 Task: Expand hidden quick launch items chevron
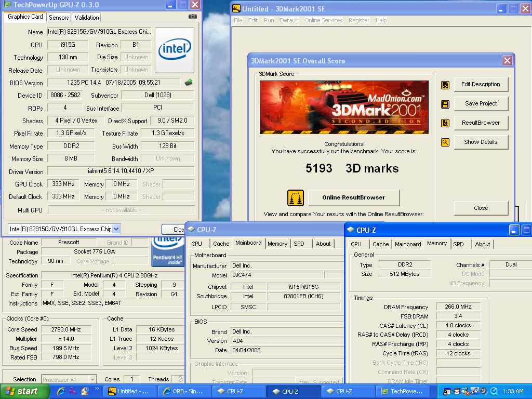click(x=97, y=389)
